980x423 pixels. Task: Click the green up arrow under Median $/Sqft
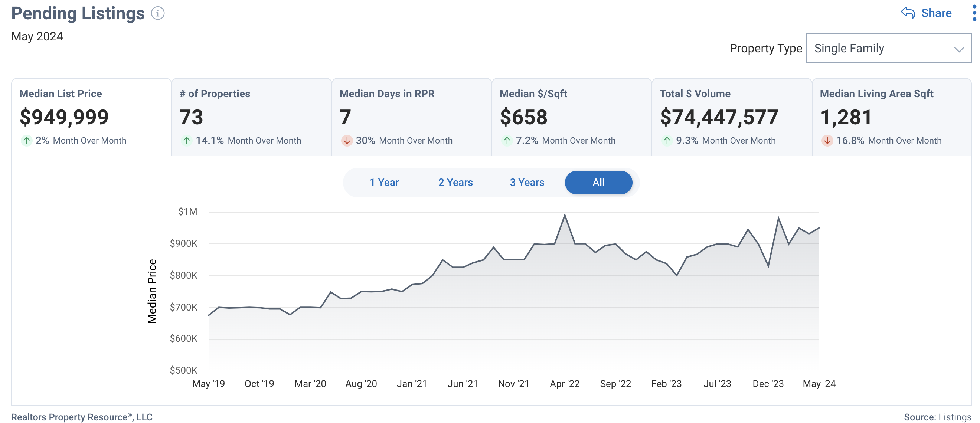(507, 140)
